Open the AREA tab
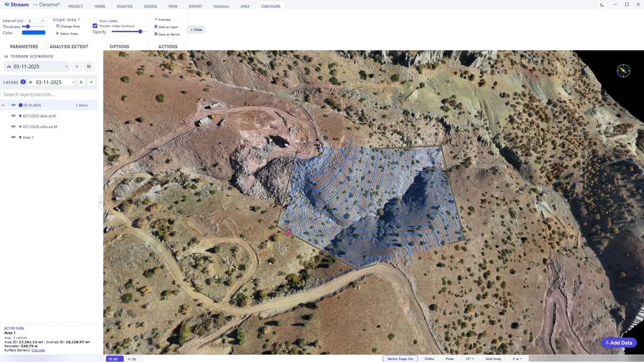This screenshot has width=644, height=362. click(245, 6)
